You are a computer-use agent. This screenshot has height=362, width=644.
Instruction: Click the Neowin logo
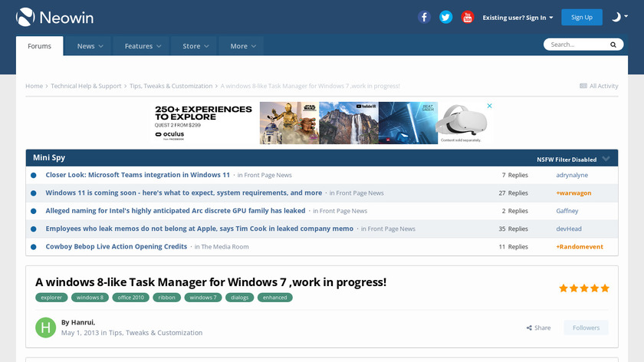[54, 18]
